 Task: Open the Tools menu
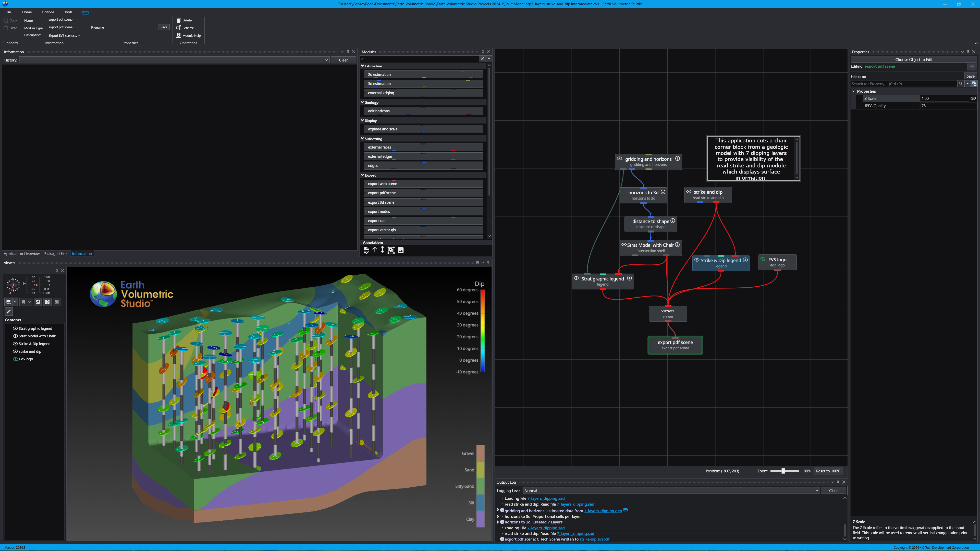pos(68,12)
